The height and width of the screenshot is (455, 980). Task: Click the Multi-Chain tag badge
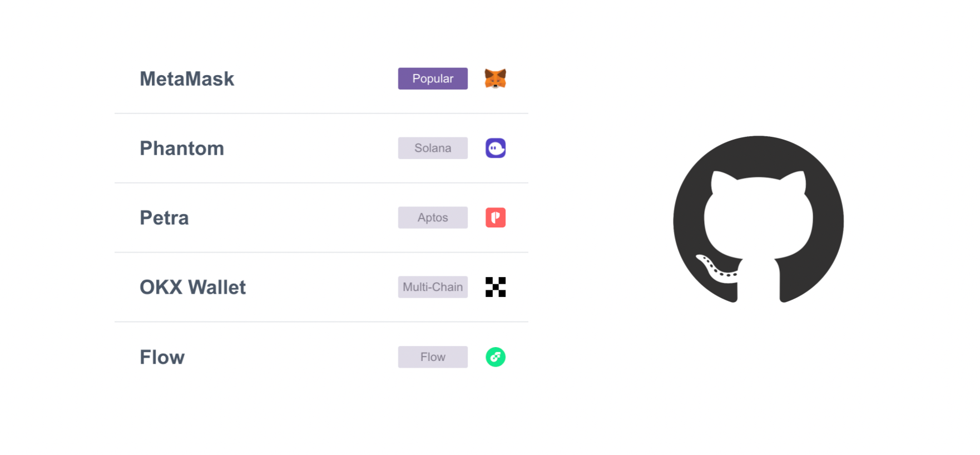point(433,287)
